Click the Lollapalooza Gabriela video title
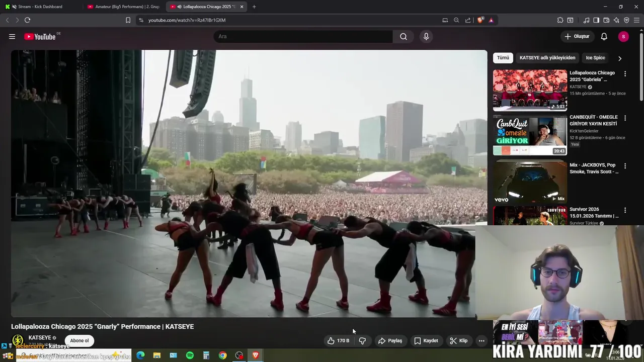The width and height of the screenshot is (644, 362). pyautogui.click(x=592, y=76)
